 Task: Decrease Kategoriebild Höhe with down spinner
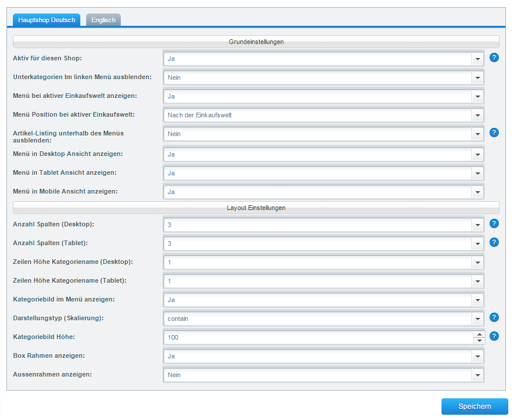[480, 341]
